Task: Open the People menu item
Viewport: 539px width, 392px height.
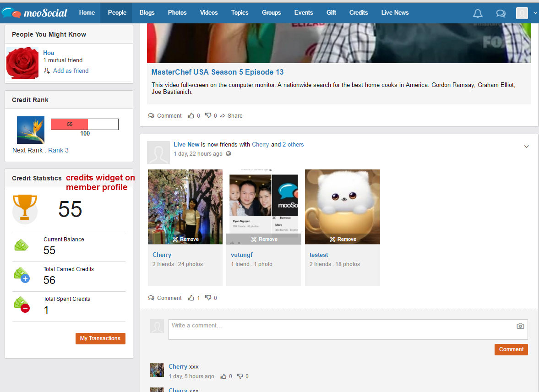Action: (x=117, y=13)
